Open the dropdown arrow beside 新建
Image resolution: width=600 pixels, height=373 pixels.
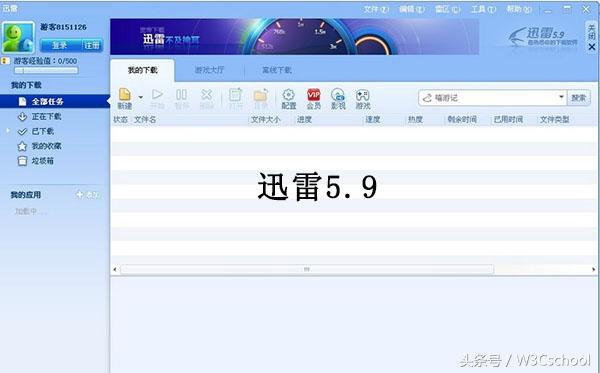(x=140, y=97)
